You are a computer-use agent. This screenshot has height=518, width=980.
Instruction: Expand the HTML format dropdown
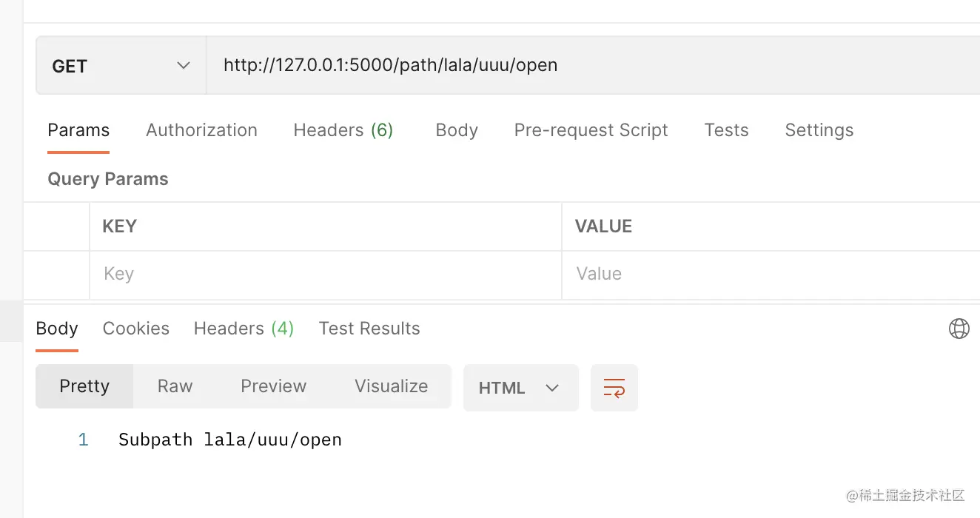pos(520,388)
